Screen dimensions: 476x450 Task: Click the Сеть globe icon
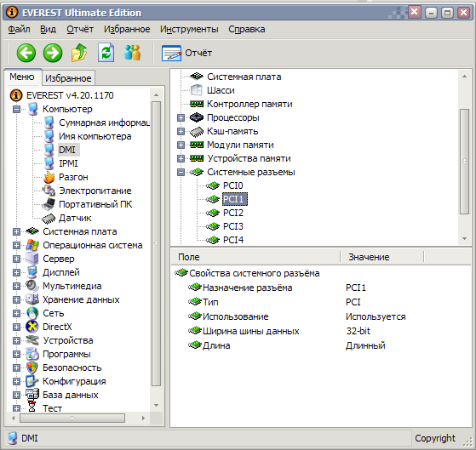[32, 313]
